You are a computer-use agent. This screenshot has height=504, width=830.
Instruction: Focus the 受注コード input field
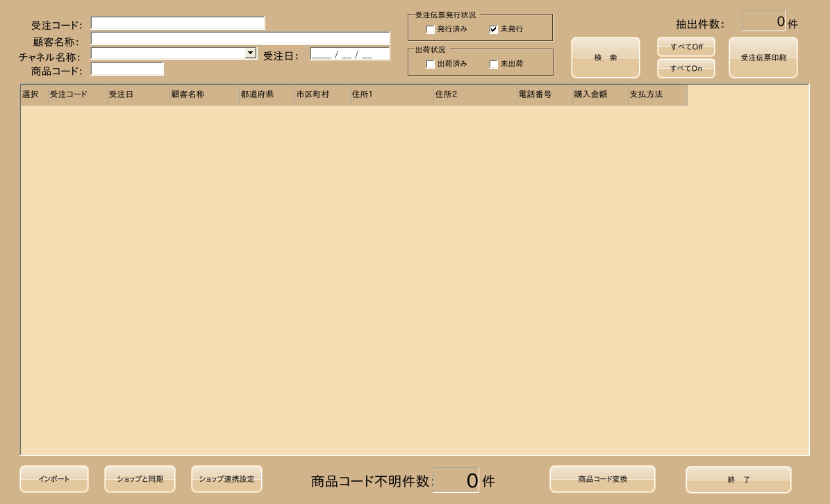tap(178, 24)
